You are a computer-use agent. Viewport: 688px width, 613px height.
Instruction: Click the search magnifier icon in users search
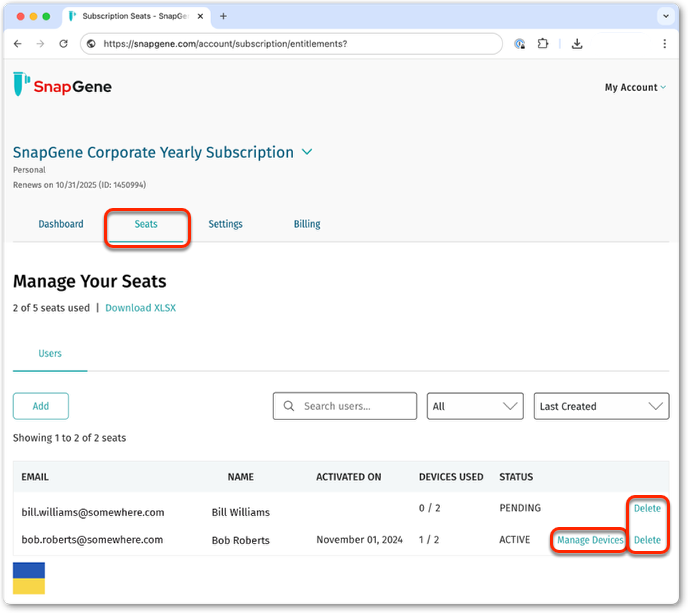click(x=289, y=406)
